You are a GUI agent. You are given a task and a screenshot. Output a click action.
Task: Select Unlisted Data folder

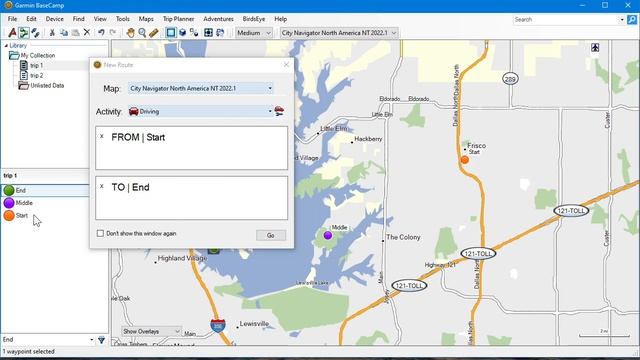41,85
